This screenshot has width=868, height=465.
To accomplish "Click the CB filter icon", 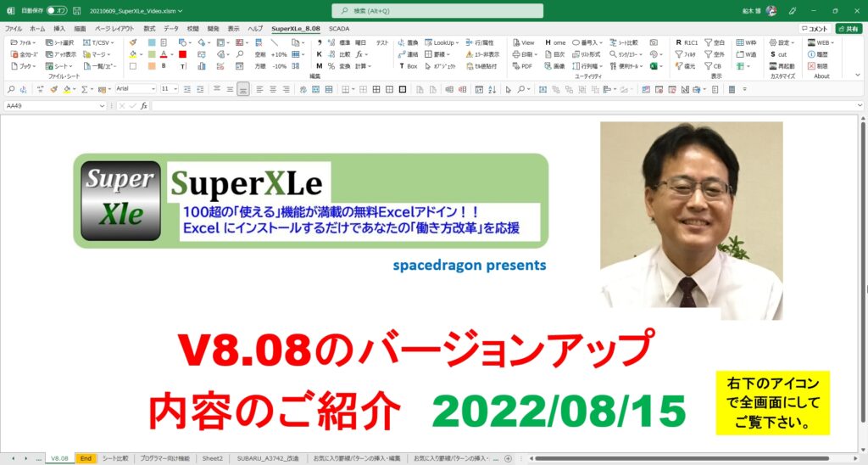I will (713, 66).
